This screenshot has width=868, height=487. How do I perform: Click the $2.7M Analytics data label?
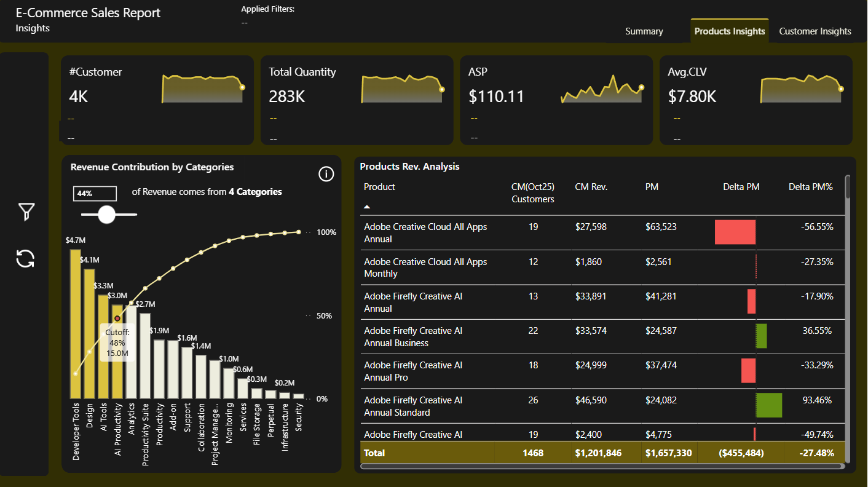coord(145,304)
